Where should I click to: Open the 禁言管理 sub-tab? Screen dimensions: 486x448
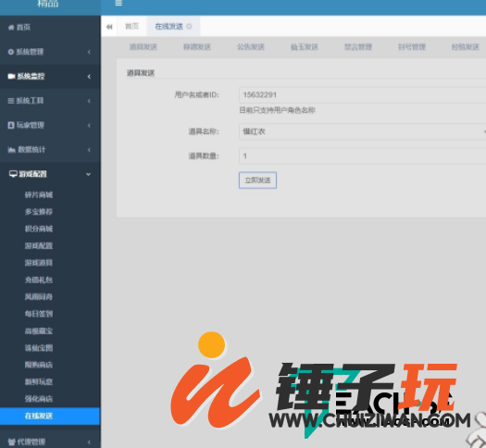click(358, 47)
